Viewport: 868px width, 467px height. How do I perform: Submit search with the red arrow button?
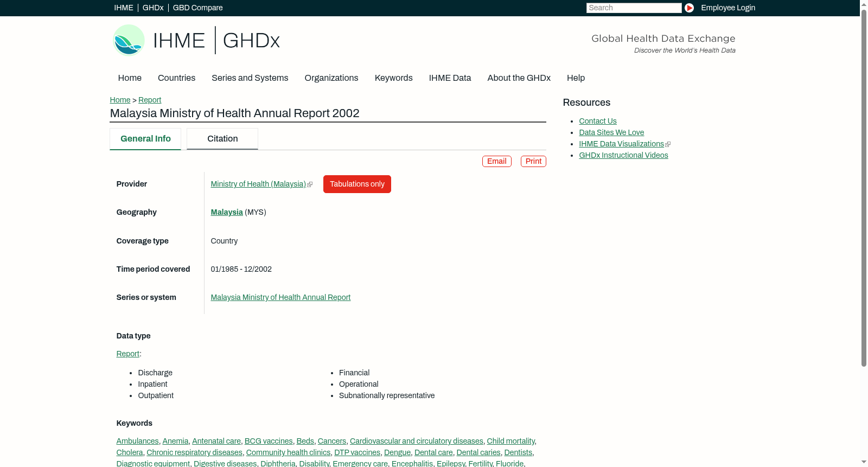click(x=689, y=8)
